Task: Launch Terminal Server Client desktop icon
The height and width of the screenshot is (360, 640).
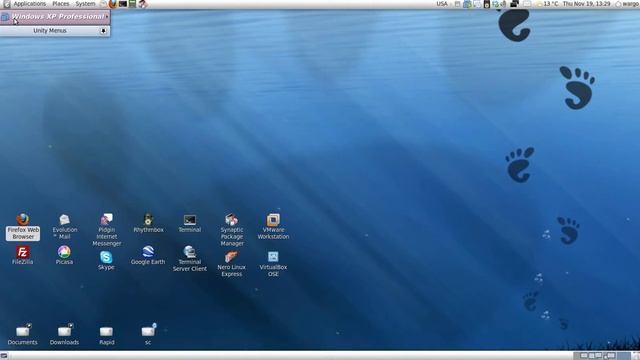Action: point(190,259)
